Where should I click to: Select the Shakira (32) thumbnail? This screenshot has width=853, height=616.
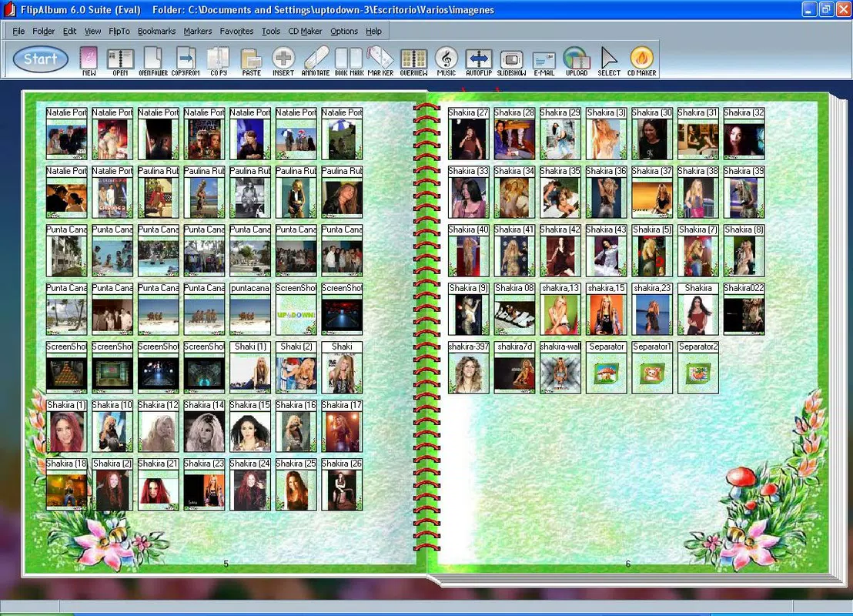tap(744, 133)
